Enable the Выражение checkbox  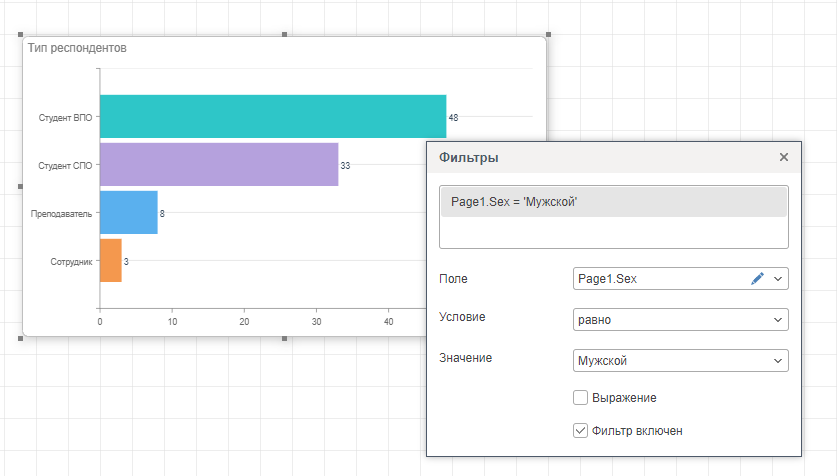580,397
